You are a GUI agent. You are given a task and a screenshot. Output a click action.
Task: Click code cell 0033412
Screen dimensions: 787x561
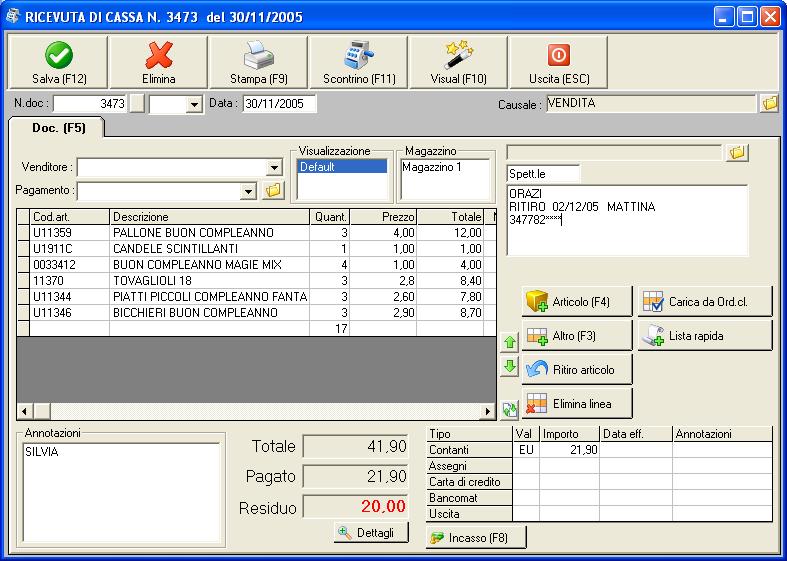pos(70,265)
